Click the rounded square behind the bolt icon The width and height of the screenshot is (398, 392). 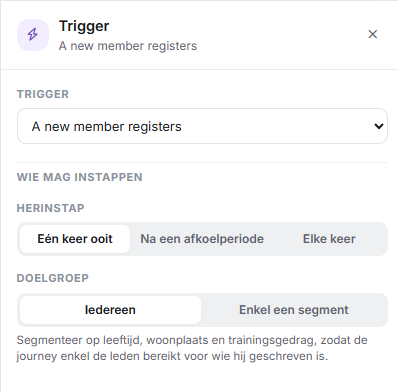[33, 35]
